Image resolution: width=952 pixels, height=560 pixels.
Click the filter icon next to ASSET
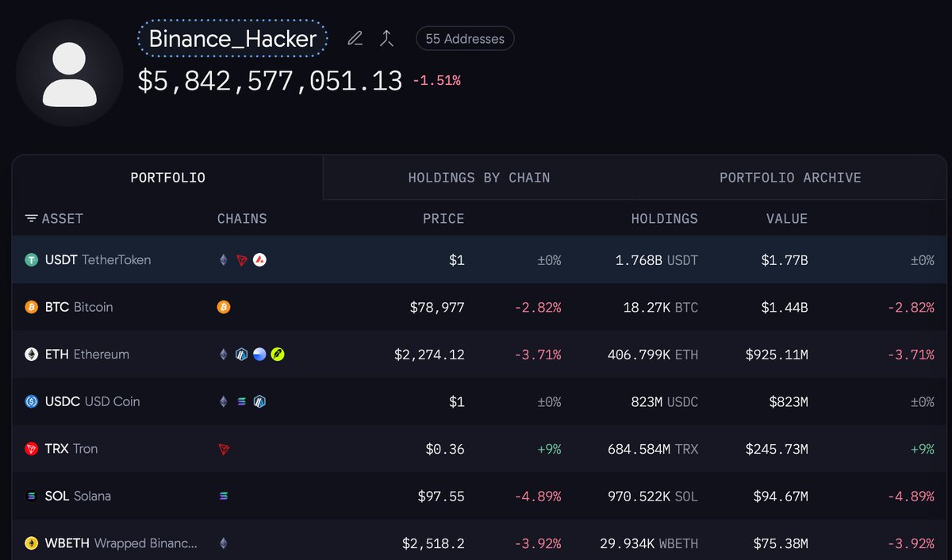32,218
